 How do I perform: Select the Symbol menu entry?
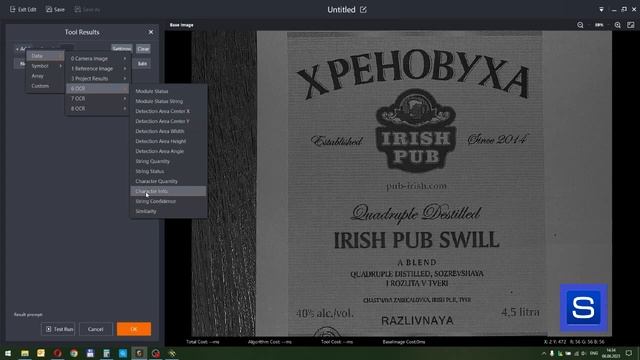45,66
